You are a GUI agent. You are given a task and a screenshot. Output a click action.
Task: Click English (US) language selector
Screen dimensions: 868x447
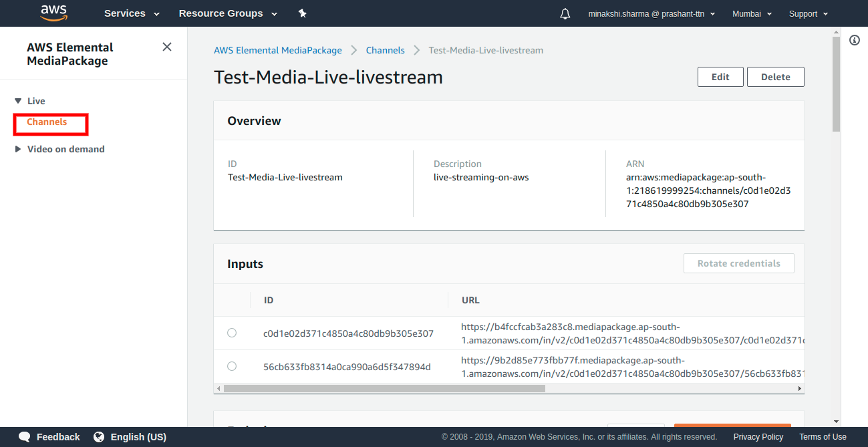click(138, 437)
